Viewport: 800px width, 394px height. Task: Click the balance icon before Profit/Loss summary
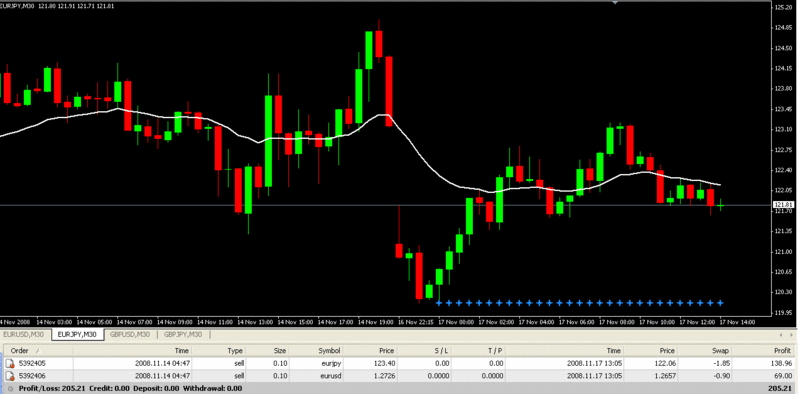(x=10, y=389)
